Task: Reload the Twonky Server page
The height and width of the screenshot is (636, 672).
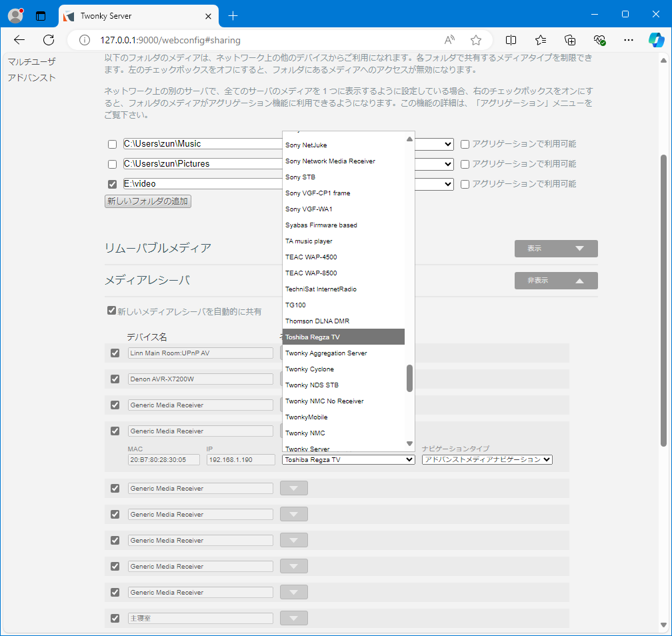Action: [x=49, y=40]
